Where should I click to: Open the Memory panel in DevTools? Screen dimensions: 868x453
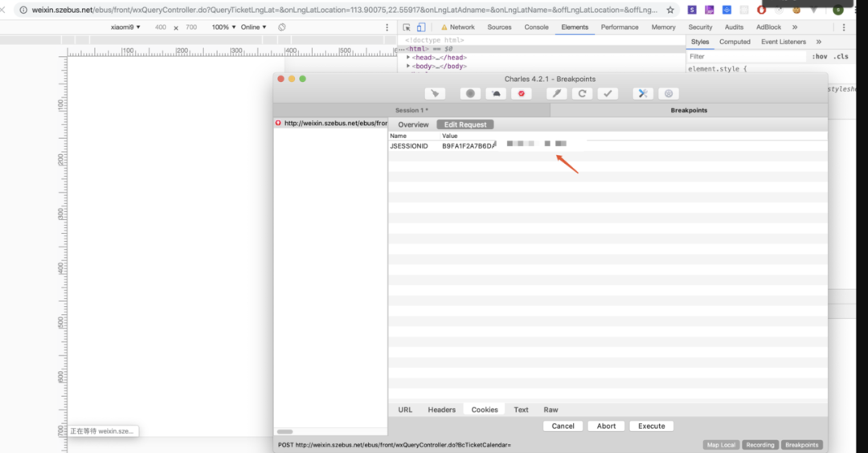pos(663,27)
